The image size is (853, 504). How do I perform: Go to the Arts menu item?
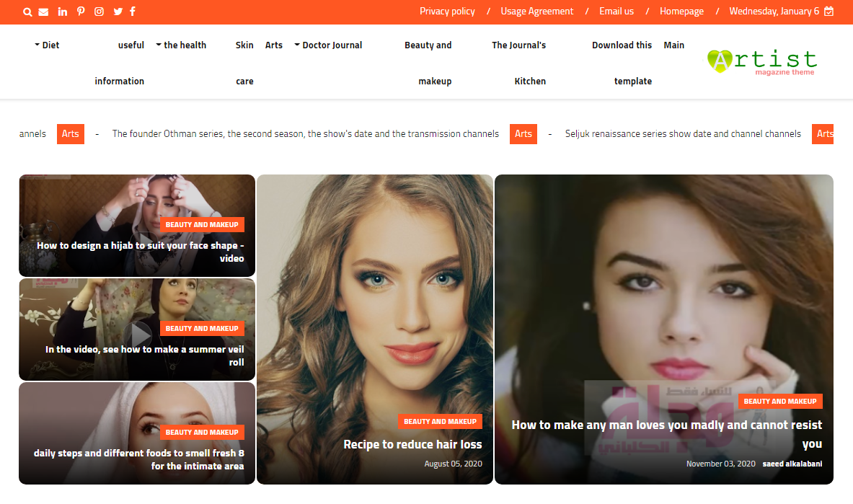point(273,45)
